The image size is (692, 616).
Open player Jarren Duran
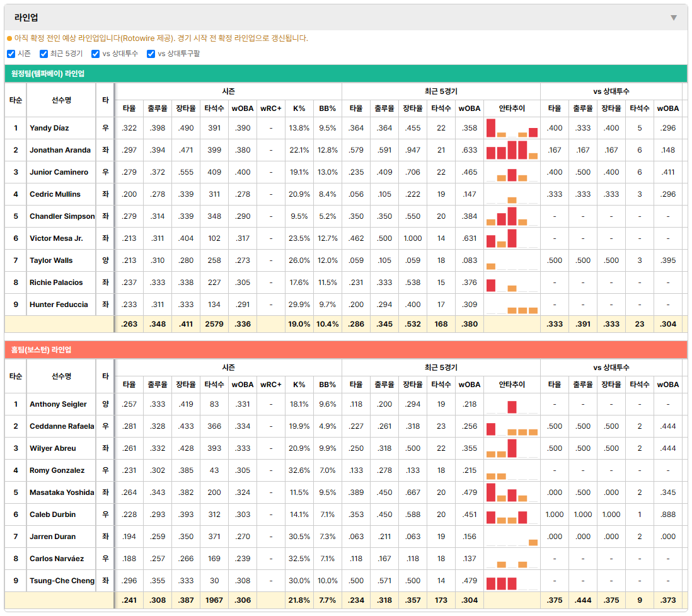pyautogui.click(x=52, y=537)
